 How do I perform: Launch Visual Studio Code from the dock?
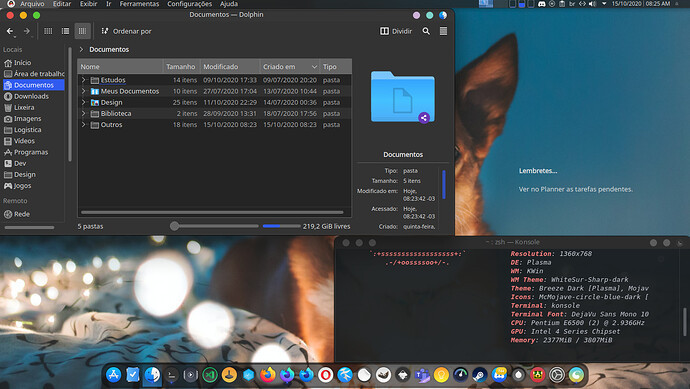point(210,375)
